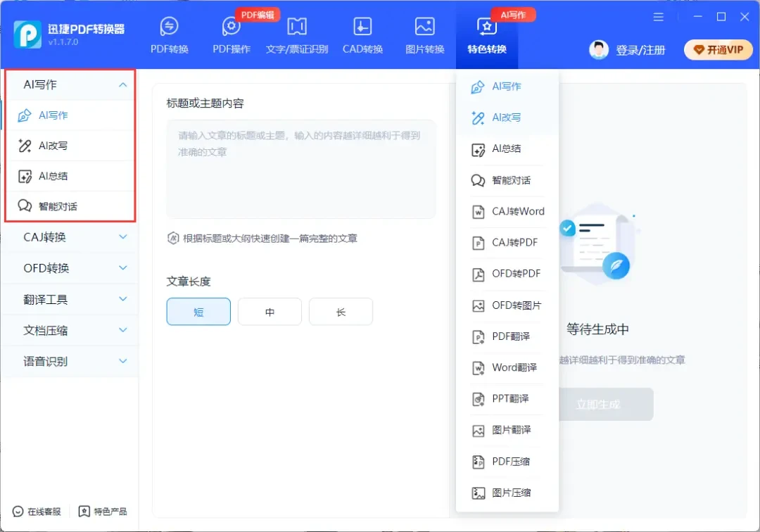Click the AI写作 red badge

(513, 15)
